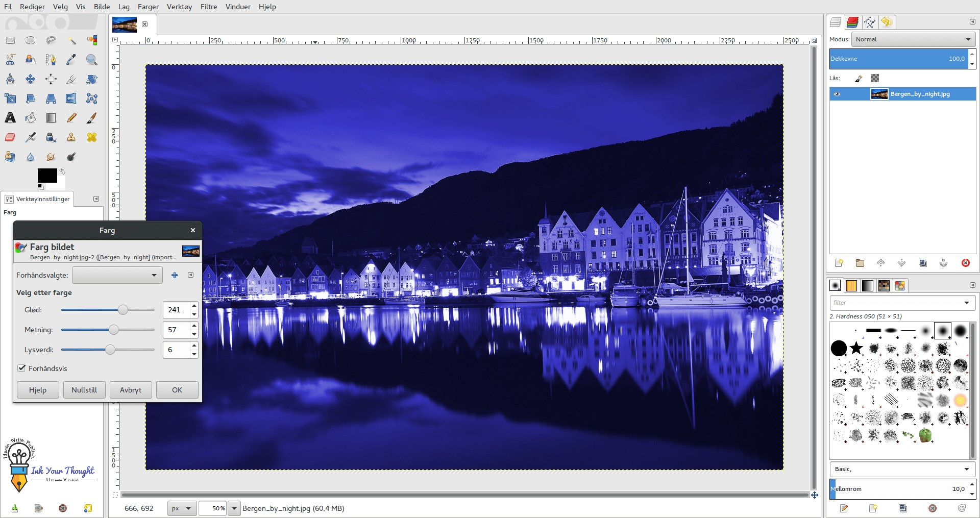The width and height of the screenshot is (980, 518).
Task: Select the Rotate tool
Action: [92, 79]
